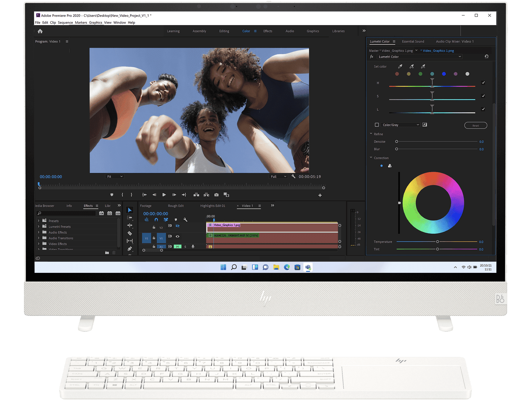532x400 pixels.
Task: Enable the Color/Gray mask checkbox
Action: coord(377,125)
